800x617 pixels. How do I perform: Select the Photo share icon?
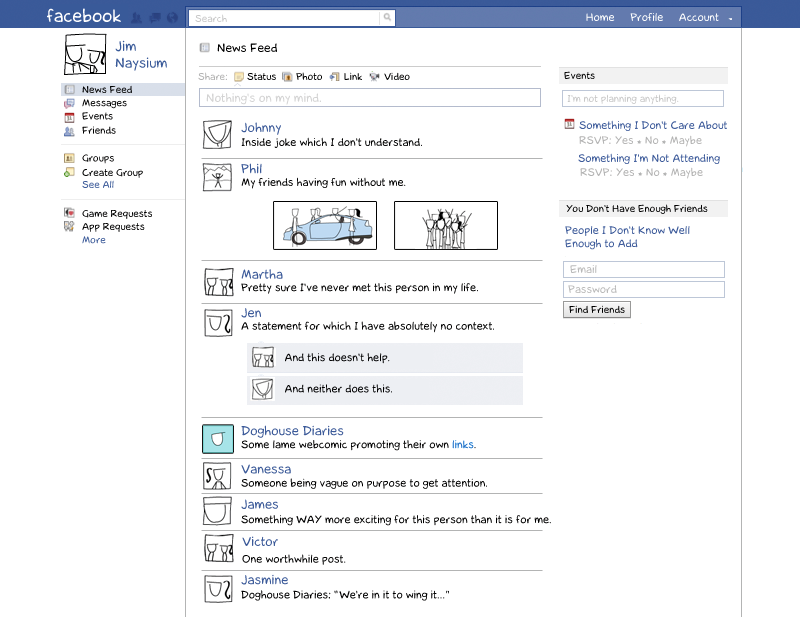287,77
